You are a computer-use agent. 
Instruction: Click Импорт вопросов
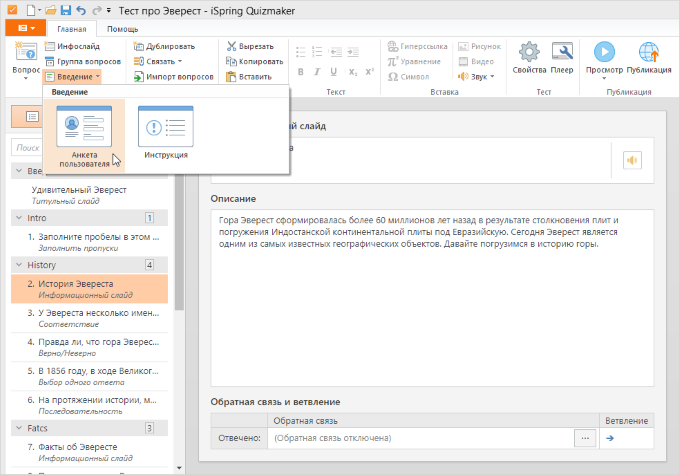click(x=173, y=77)
